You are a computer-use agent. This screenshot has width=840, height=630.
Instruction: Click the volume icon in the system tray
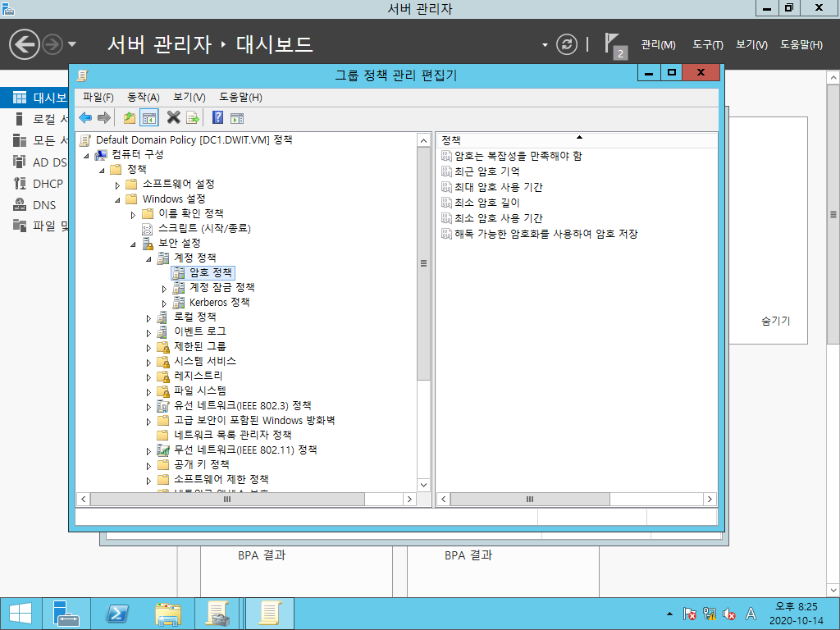click(728, 614)
